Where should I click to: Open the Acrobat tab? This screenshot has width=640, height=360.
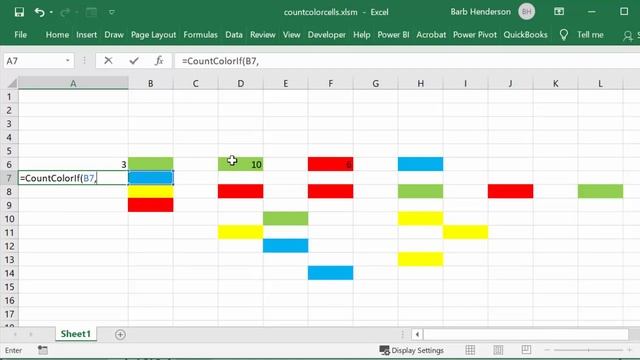[431, 35]
